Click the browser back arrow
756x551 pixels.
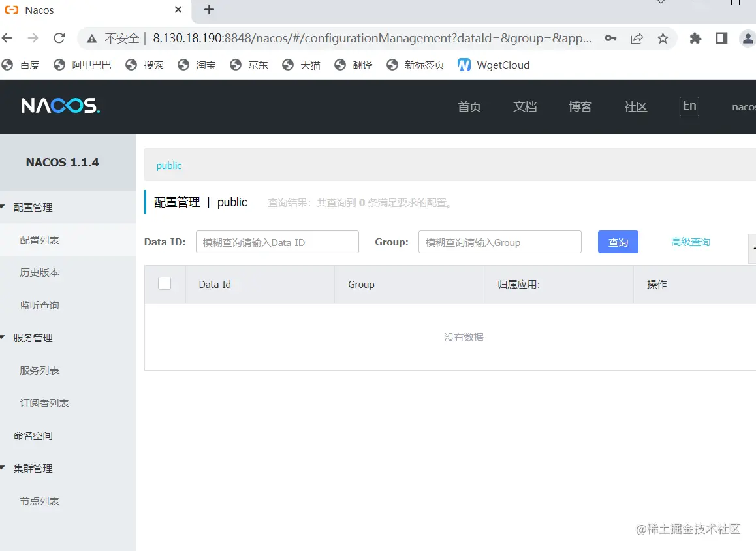pos(7,38)
